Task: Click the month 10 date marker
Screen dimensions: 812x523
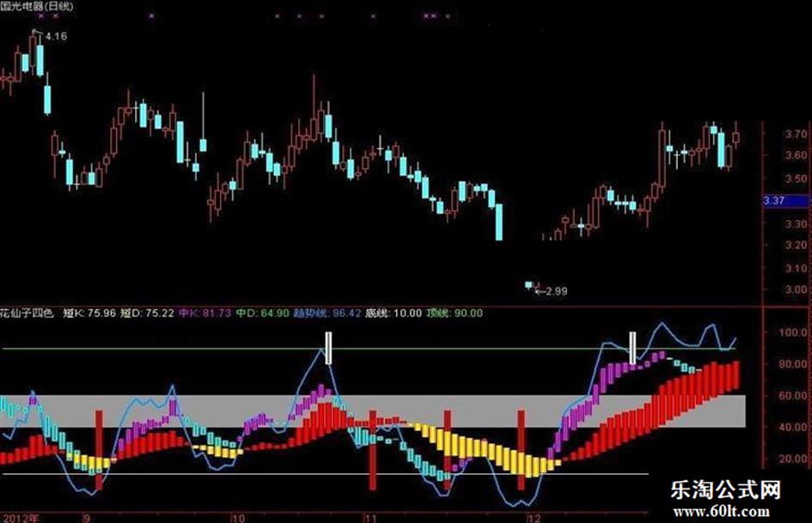Action: coord(238,518)
